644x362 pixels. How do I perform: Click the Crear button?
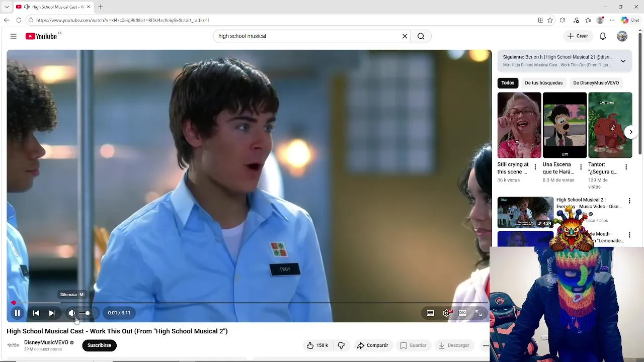point(578,36)
